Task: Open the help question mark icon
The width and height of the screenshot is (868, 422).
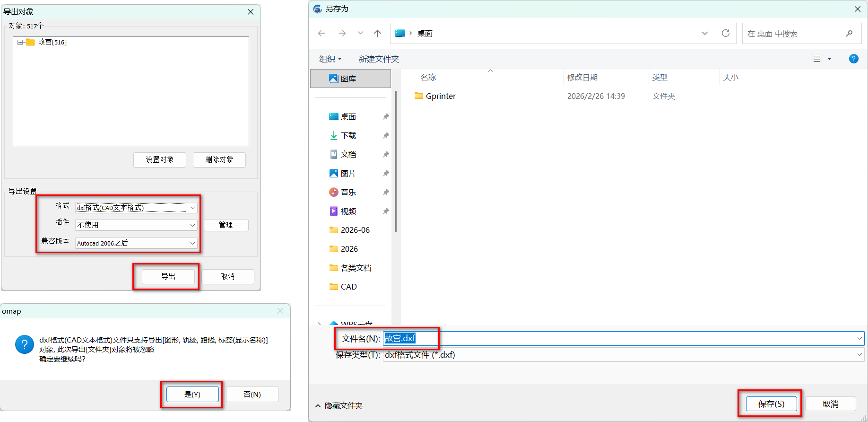Action: pos(854,59)
